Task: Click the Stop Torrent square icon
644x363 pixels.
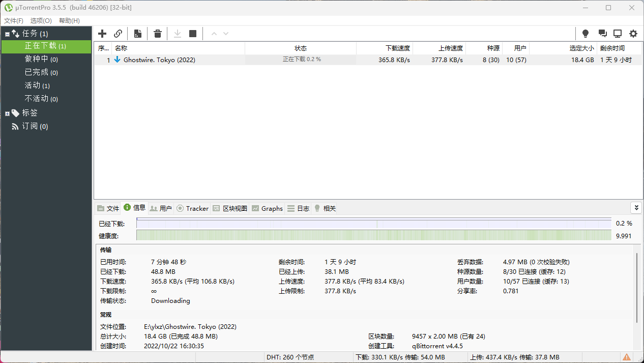Action: click(193, 34)
